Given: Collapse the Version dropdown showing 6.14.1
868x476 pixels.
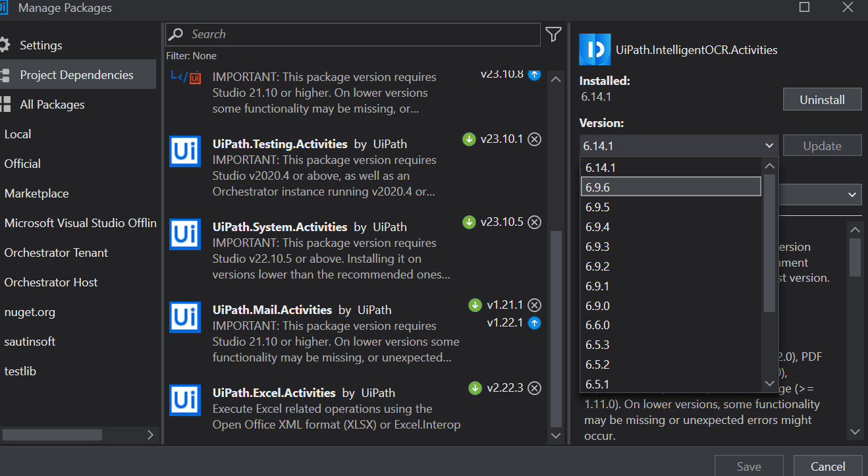Looking at the screenshot, I should [769, 145].
